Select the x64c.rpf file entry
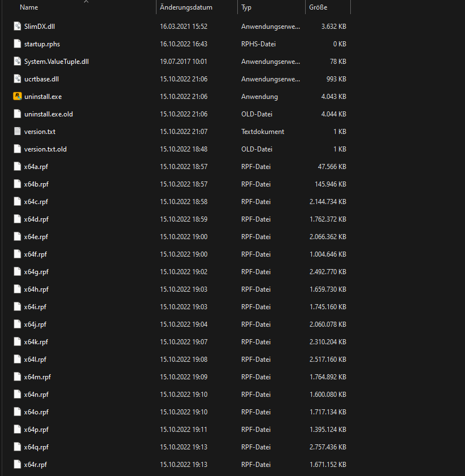465x476 pixels. [36, 202]
